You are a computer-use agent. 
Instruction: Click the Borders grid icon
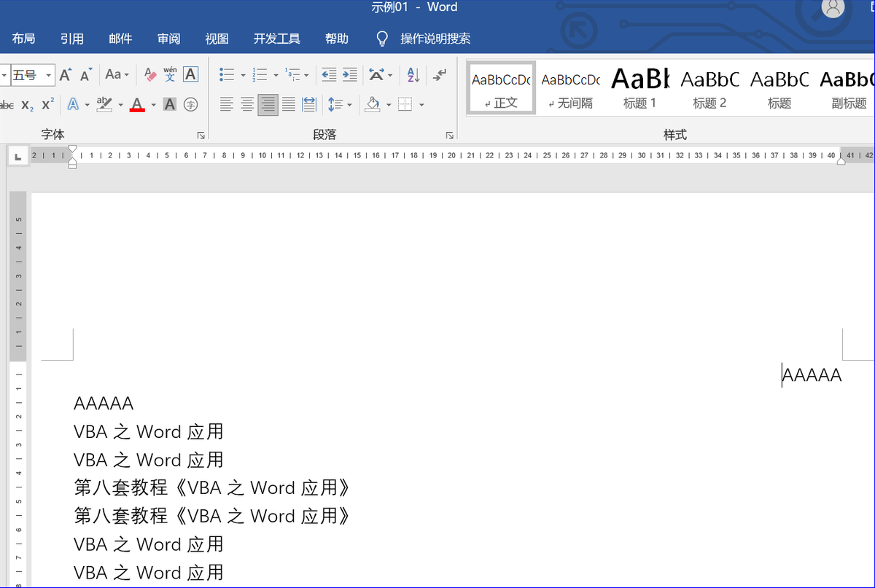405,105
